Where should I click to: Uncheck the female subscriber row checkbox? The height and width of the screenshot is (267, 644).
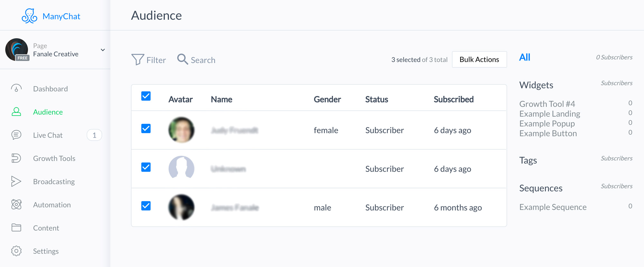click(146, 129)
